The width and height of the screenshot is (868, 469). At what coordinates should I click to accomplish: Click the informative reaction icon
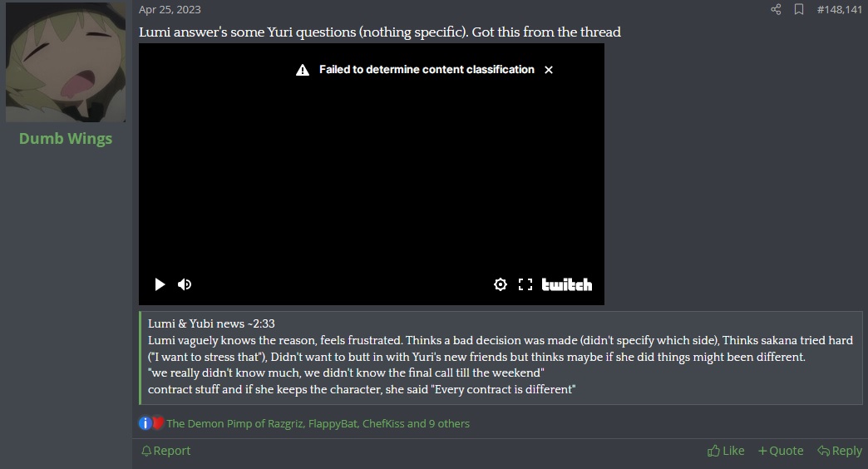tap(145, 423)
